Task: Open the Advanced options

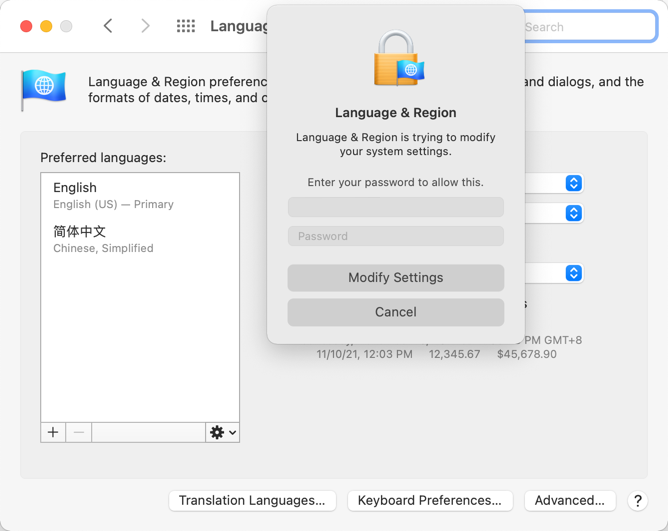Action: coord(569,501)
